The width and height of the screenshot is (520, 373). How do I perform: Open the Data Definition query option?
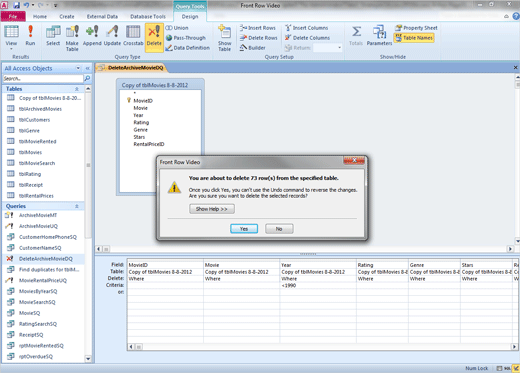coord(188,48)
